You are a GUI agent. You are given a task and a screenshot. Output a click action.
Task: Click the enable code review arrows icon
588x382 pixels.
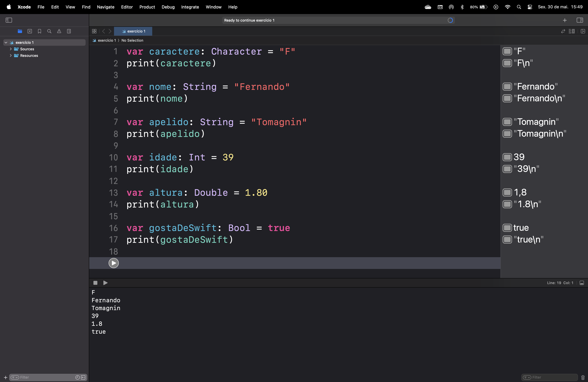pos(563,31)
